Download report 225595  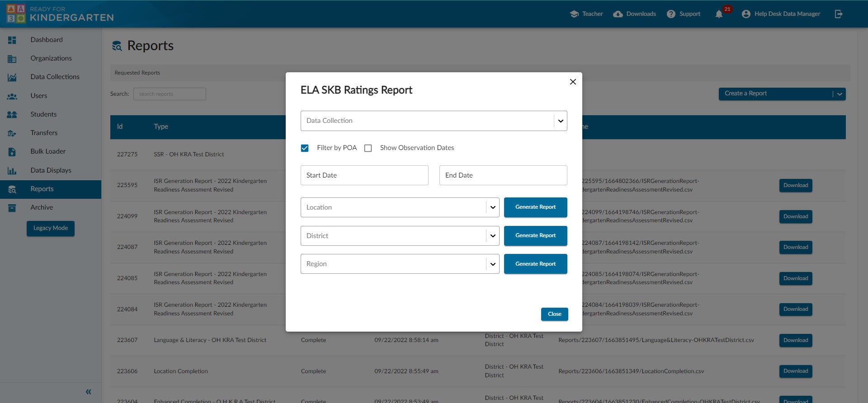796,186
